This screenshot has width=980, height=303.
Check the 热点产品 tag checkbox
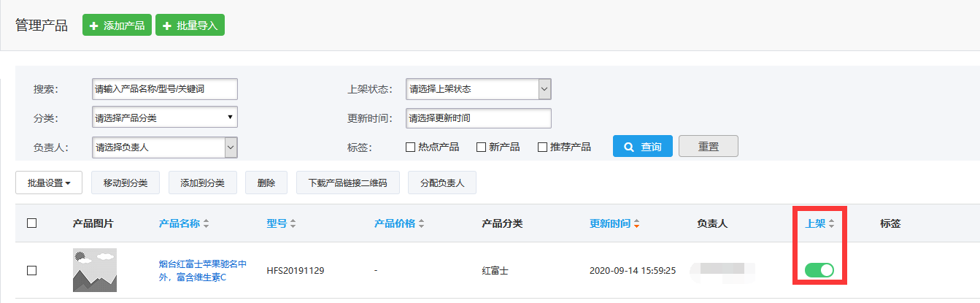point(410,147)
